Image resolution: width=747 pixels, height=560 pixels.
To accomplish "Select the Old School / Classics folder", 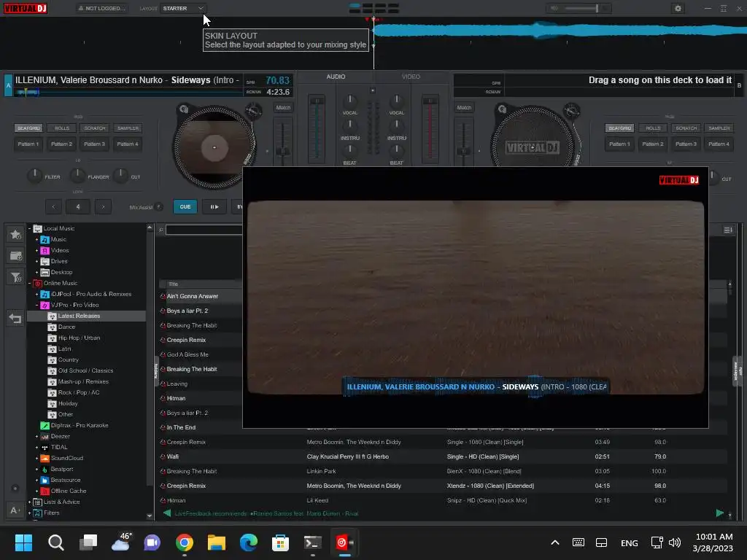I will (x=86, y=371).
